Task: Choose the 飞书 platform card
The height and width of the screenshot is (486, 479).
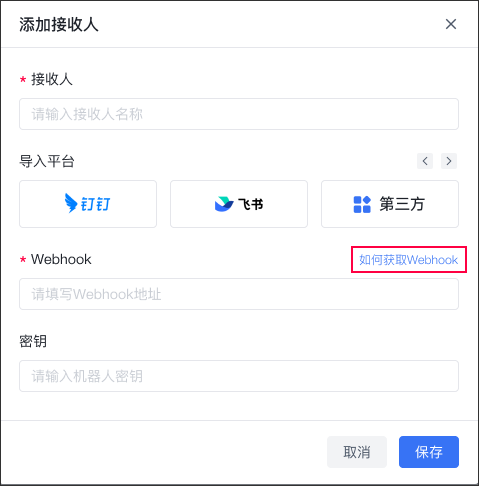Action: pos(239,204)
